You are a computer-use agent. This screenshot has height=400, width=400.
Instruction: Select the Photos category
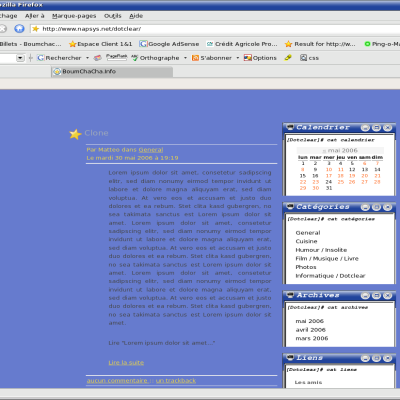tap(306, 267)
